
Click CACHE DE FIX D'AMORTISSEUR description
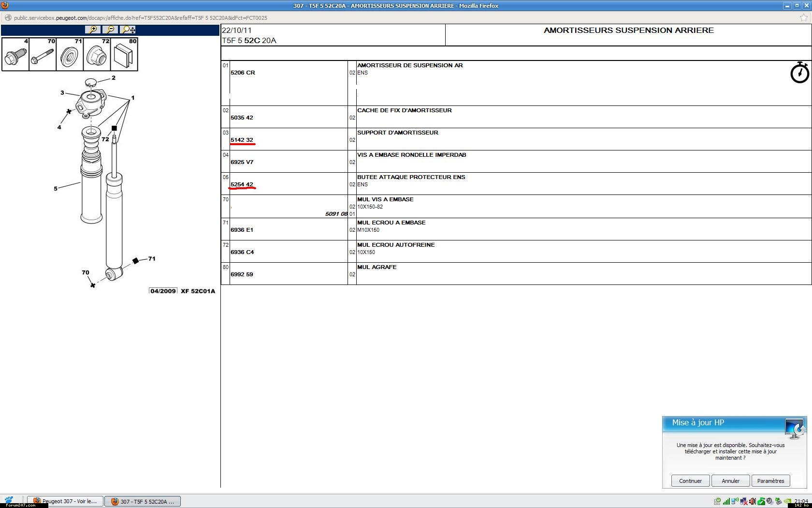pos(405,110)
